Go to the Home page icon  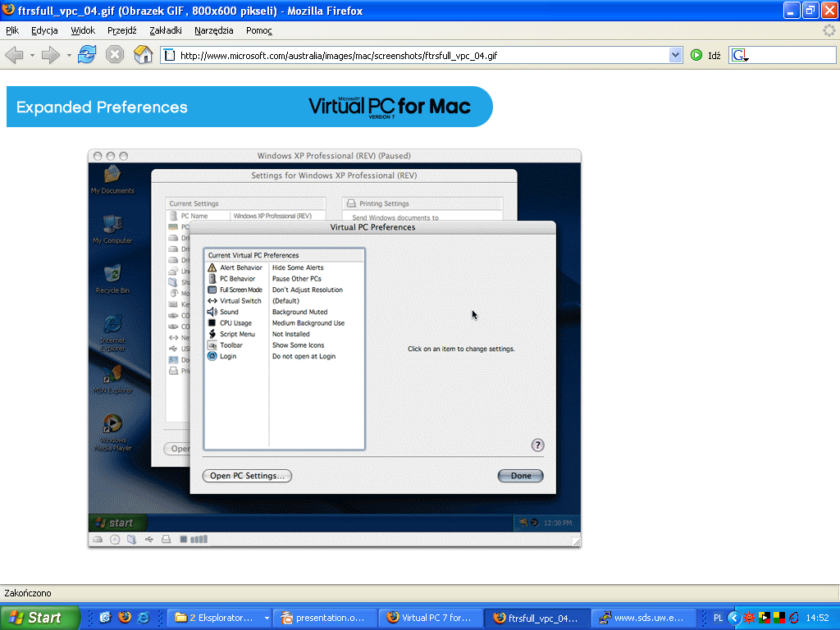pyautogui.click(x=143, y=54)
